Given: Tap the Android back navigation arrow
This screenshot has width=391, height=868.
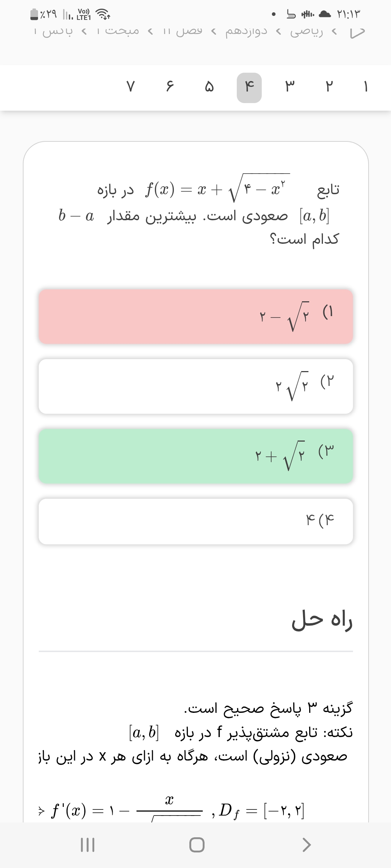Looking at the screenshot, I should pyautogui.click(x=306, y=845).
